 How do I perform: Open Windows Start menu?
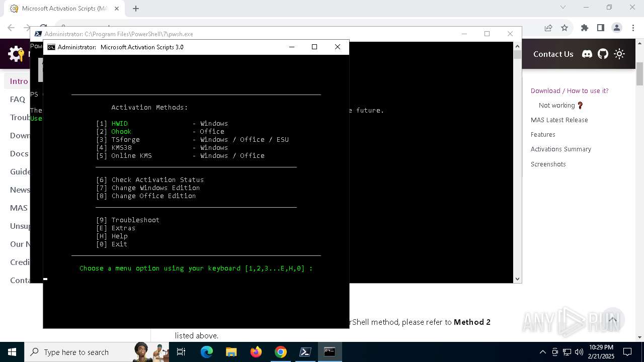coord(12,352)
